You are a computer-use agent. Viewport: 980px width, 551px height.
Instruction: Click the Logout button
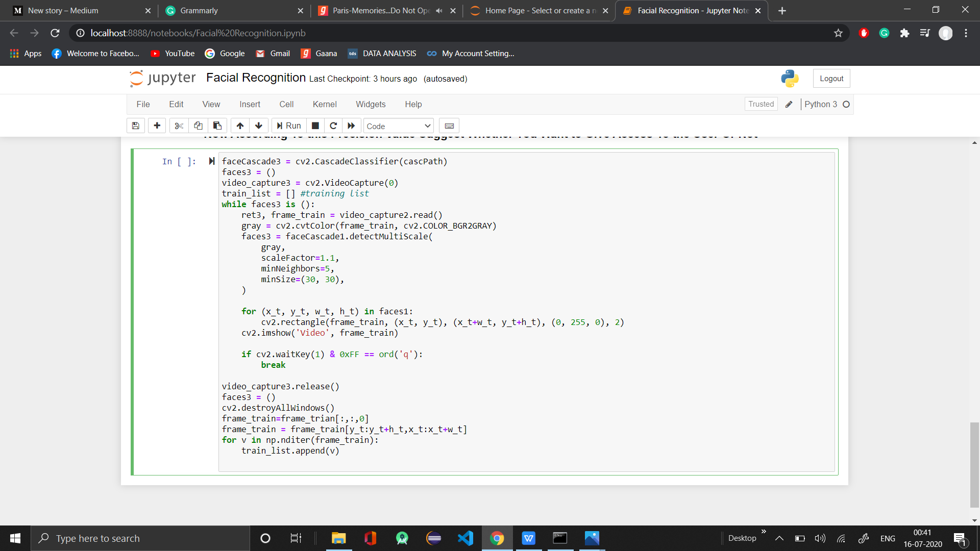pyautogui.click(x=831, y=79)
